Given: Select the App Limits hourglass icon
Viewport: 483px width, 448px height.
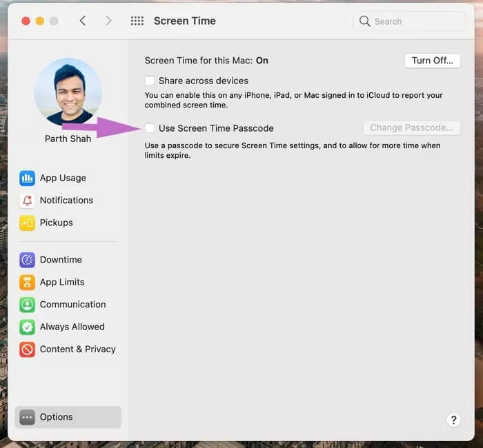Looking at the screenshot, I should pos(28,282).
